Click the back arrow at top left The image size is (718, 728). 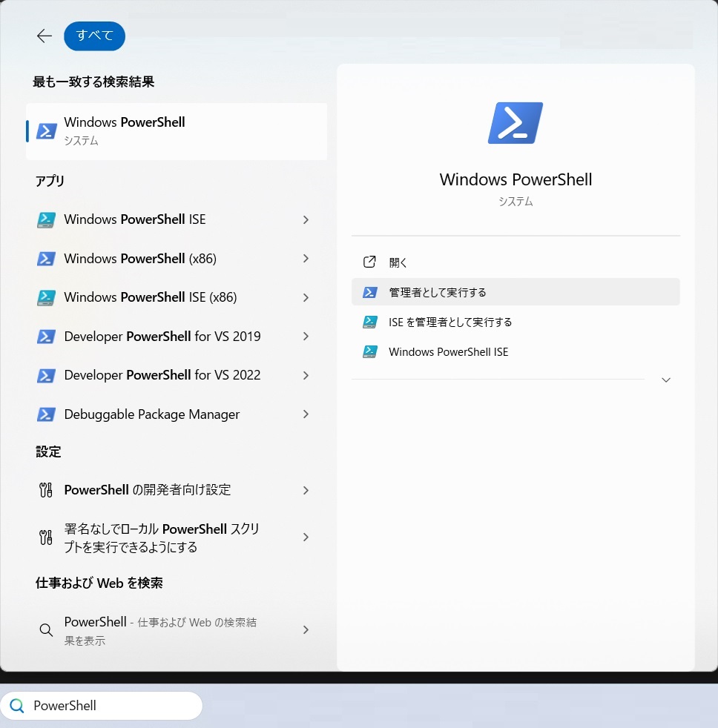[44, 36]
